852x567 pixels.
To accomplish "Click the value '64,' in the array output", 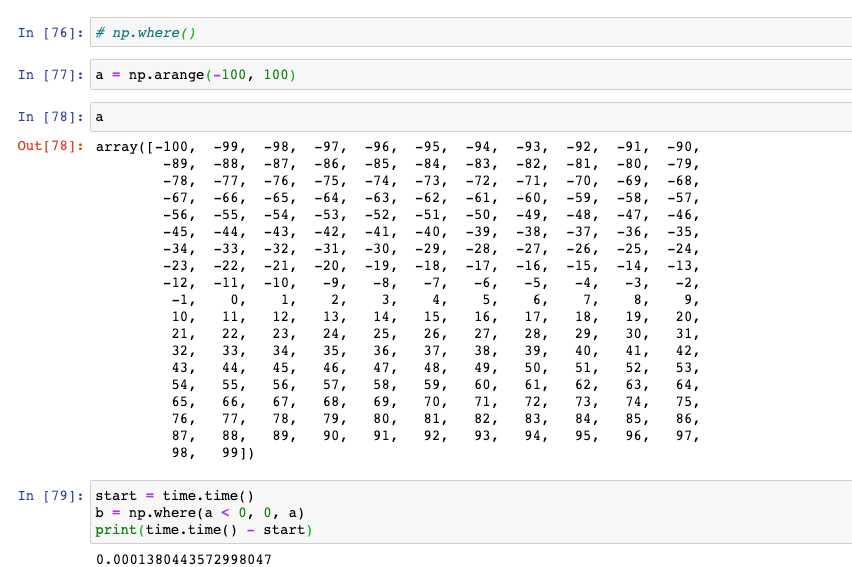I will [688, 385].
